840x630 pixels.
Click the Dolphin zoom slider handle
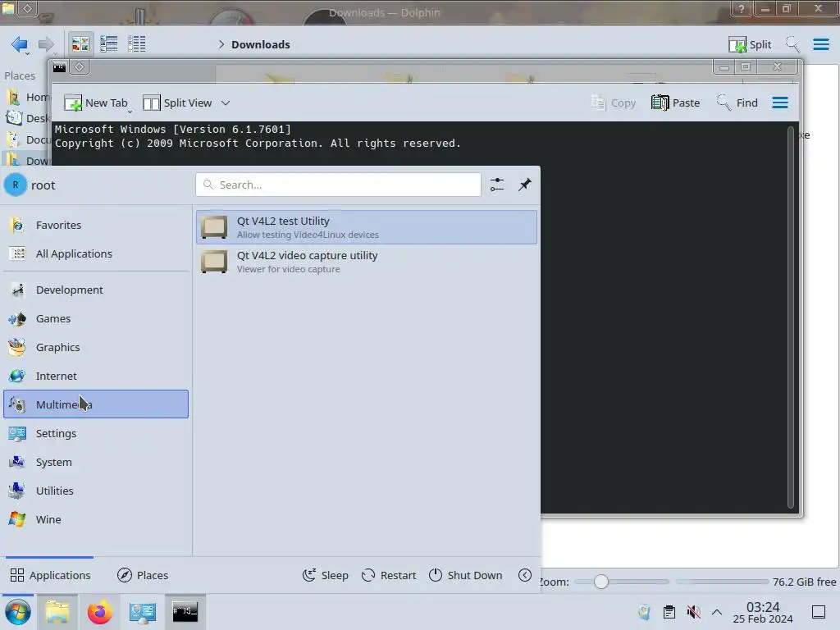[601, 582]
